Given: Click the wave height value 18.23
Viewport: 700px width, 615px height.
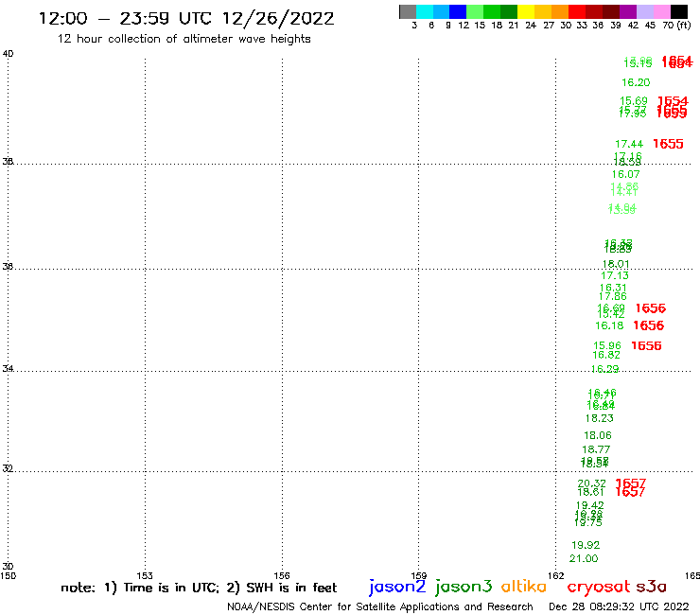Looking at the screenshot, I should tap(600, 418).
